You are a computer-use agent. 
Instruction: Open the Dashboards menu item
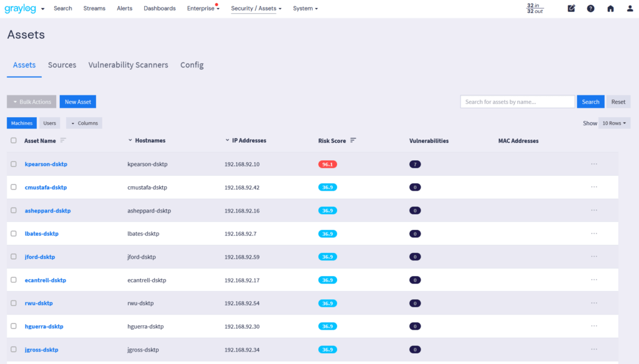[159, 9]
